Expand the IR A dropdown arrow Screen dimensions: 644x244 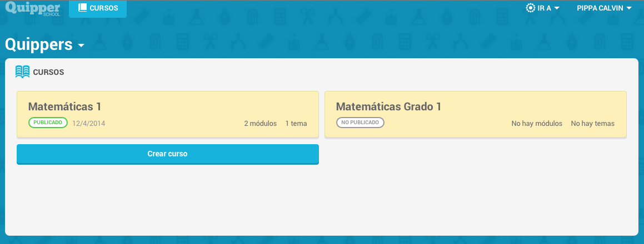pyautogui.click(x=557, y=8)
